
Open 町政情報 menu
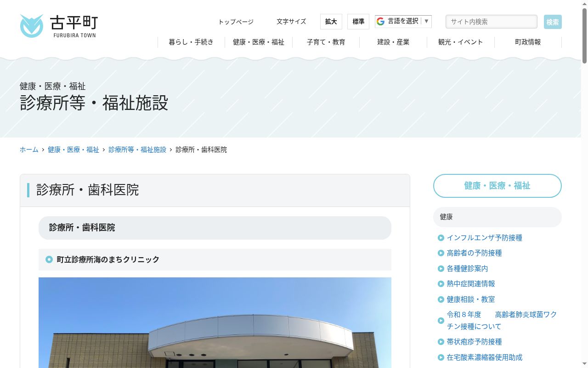point(528,42)
